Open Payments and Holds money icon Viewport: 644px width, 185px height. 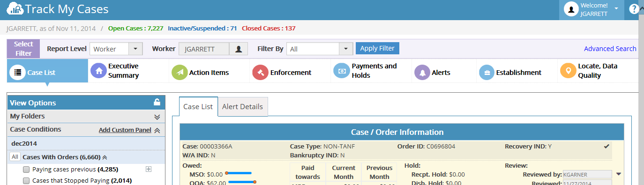[x=341, y=71]
